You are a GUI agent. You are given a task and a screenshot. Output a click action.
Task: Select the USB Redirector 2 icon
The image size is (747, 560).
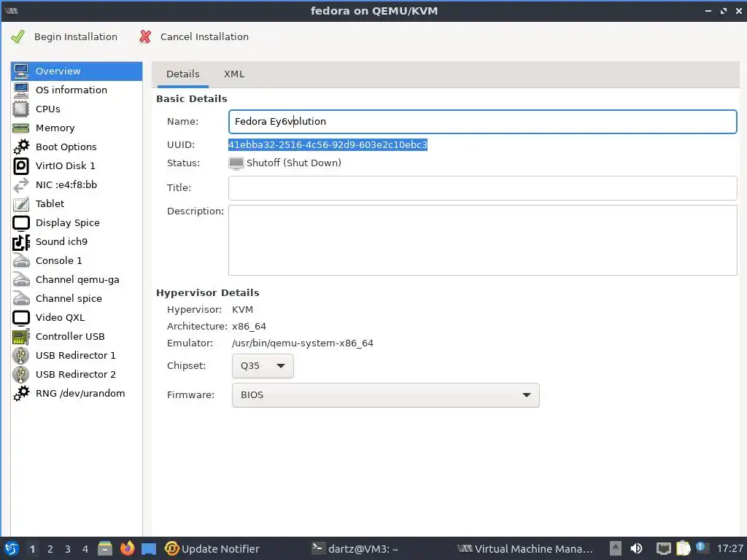pos(21,375)
